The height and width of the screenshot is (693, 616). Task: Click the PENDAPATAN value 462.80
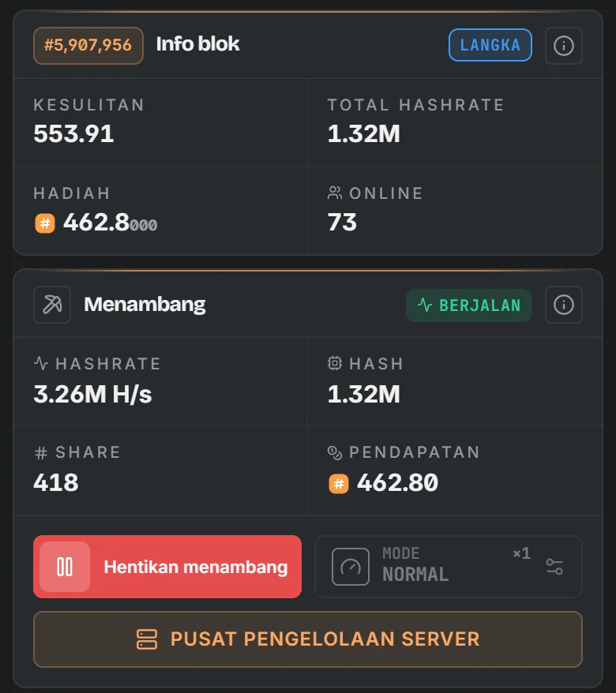pos(397,482)
